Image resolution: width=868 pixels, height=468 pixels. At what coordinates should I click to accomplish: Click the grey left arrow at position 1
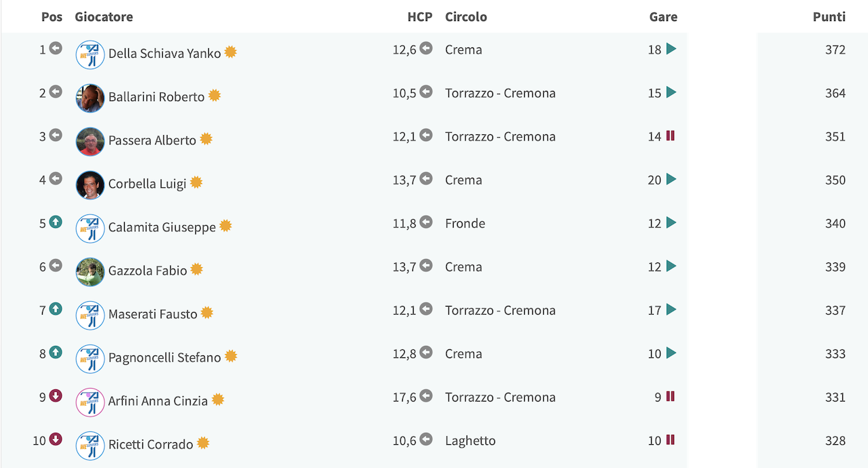(x=56, y=48)
